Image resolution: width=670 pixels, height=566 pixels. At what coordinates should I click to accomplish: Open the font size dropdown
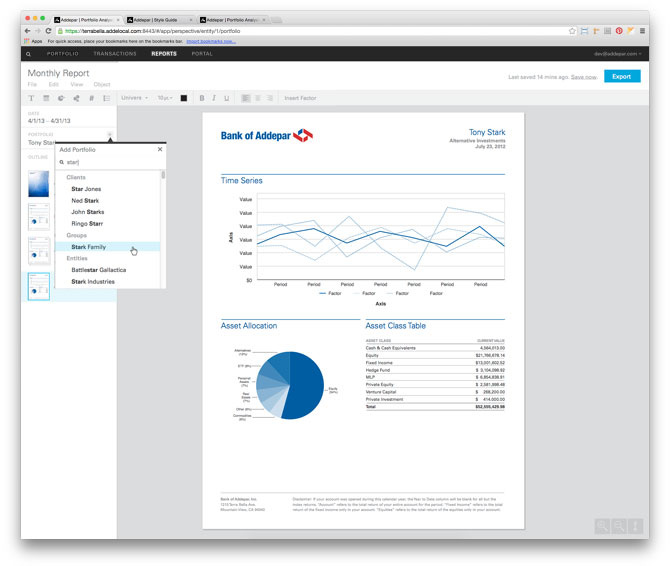165,98
